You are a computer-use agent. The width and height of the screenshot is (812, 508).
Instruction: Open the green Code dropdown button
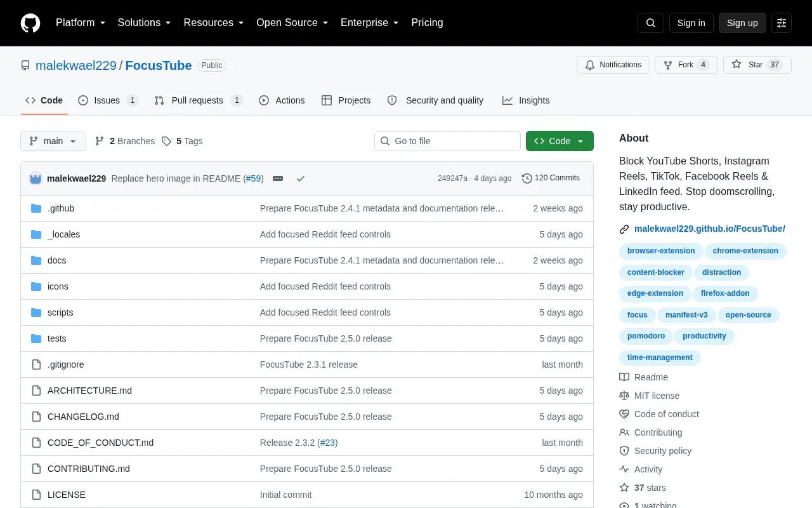pos(560,141)
